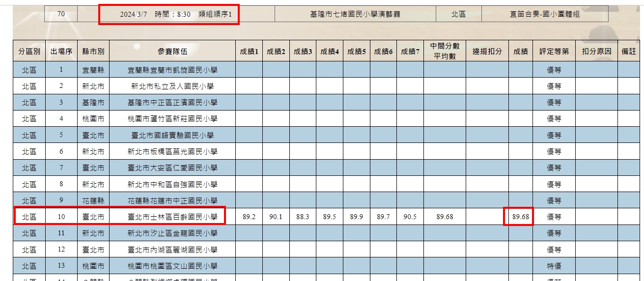Click the 成績2 column header
The height and width of the screenshot is (281, 644).
click(x=276, y=51)
